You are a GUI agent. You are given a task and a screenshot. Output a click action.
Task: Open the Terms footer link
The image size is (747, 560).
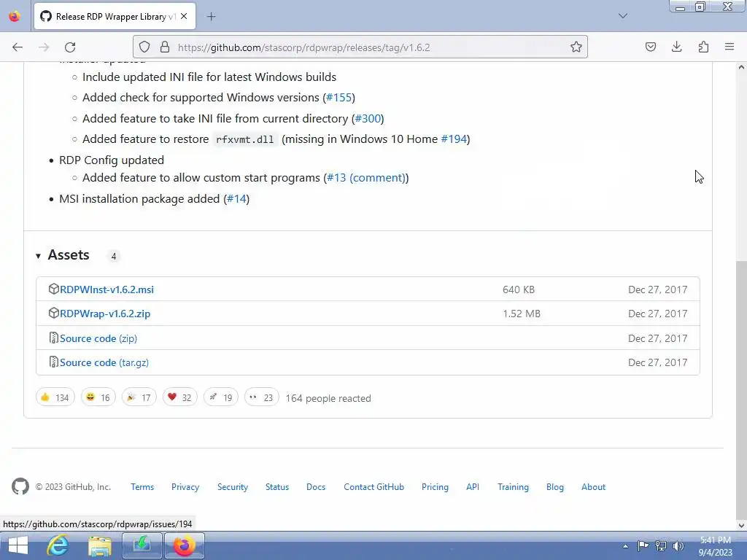click(142, 487)
